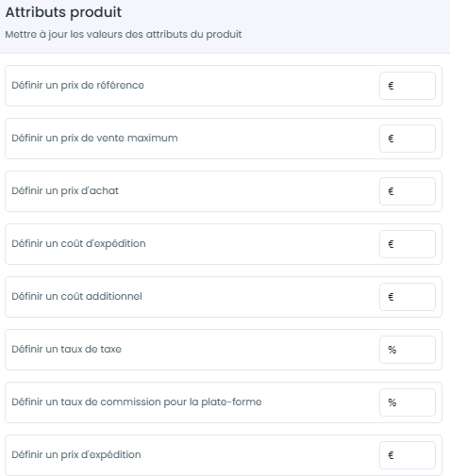
Task: Click the platform commission rate label text
Action: click(x=137, y=402)
